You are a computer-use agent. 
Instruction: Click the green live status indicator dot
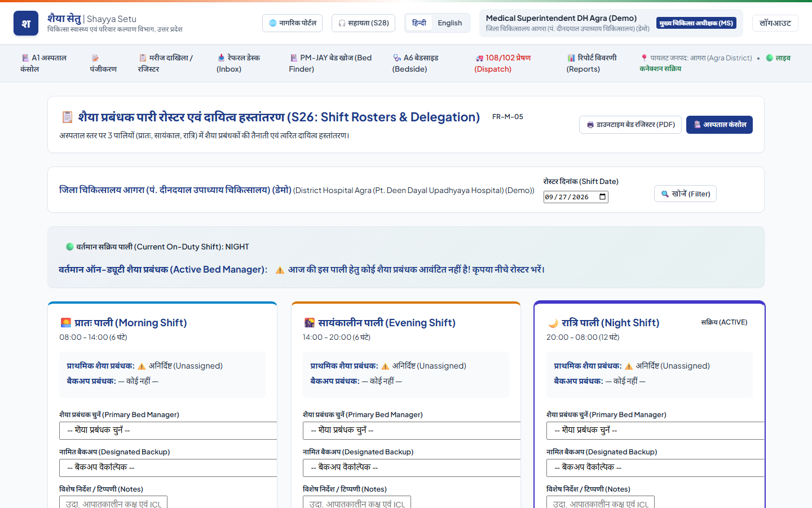[x=769, y=58]
